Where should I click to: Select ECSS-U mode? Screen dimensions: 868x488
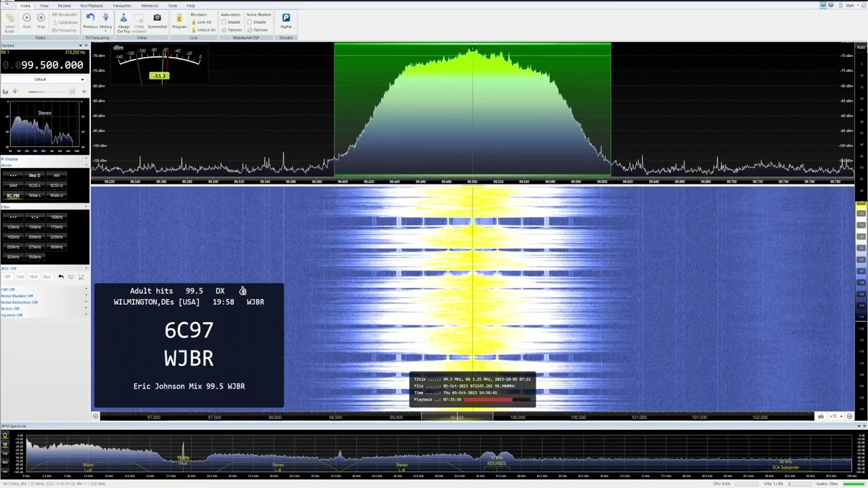(x=56, y=185)
